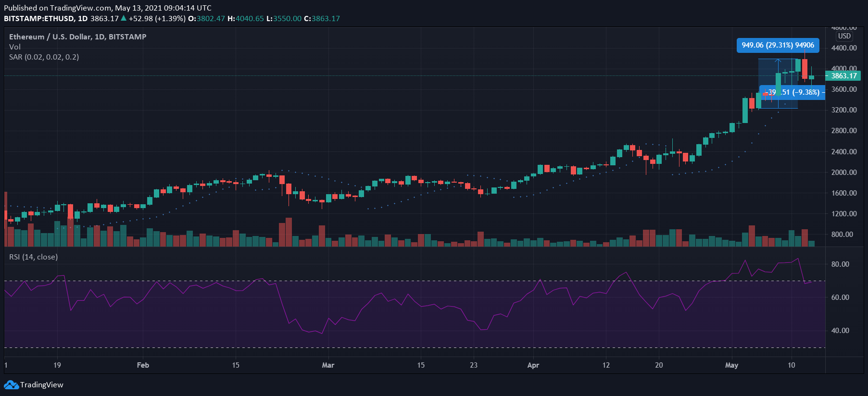Click the SAR (0.02, 0.02, 0.2) indicator label
868x396 pixels.
44,57
